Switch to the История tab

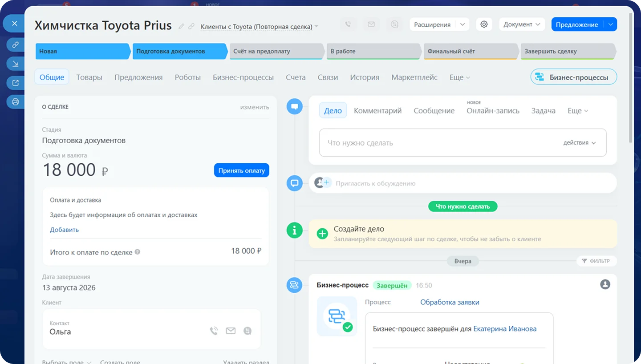click(365, 77)
